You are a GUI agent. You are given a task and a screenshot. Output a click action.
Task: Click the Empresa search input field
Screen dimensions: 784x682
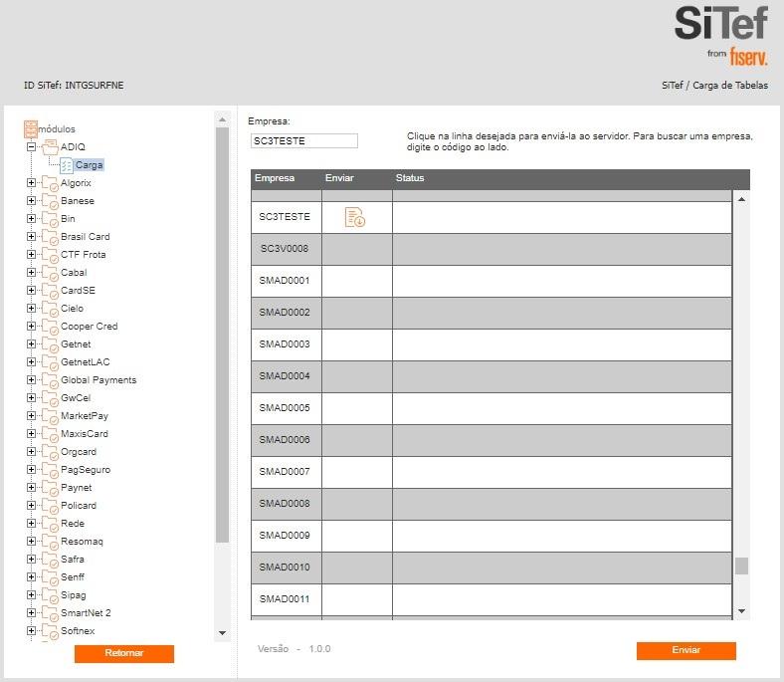(x=304, y=141)
